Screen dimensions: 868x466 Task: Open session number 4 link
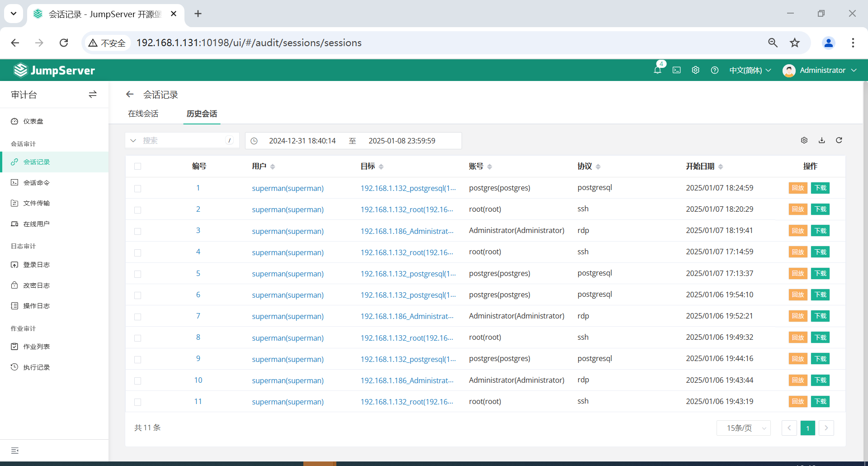pos(198,252)
